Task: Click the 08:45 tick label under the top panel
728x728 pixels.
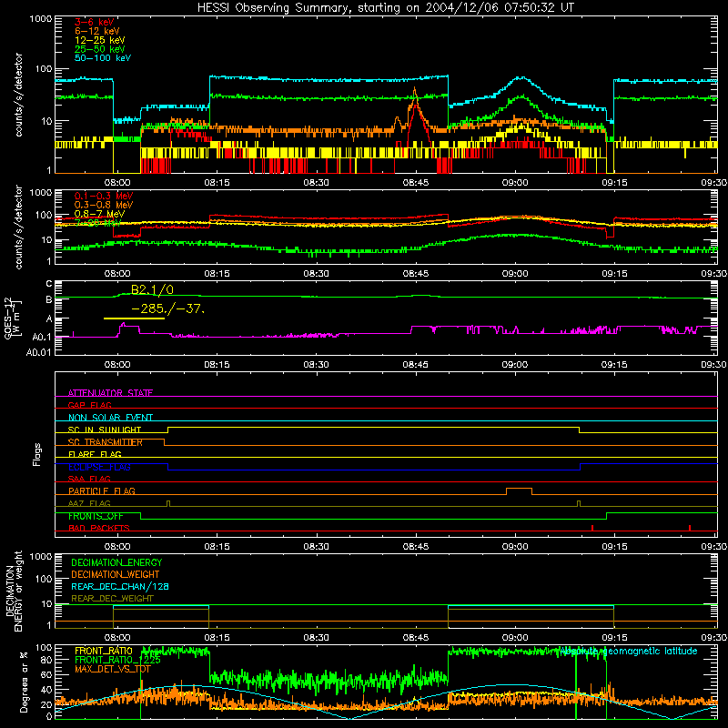Action: pos(416,183)
